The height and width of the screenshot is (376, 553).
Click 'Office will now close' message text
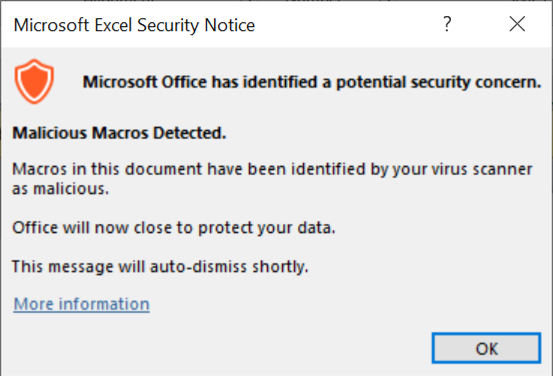[x=93, y=228]
